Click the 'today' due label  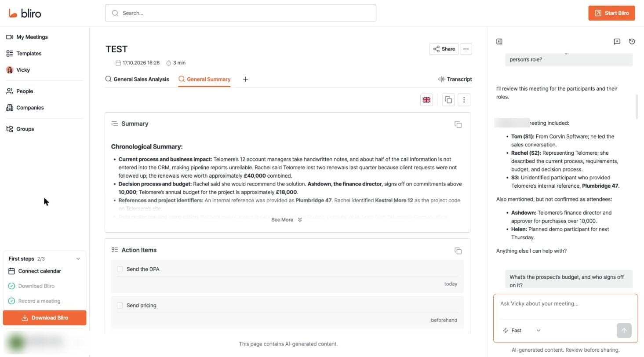coord(451,284)
